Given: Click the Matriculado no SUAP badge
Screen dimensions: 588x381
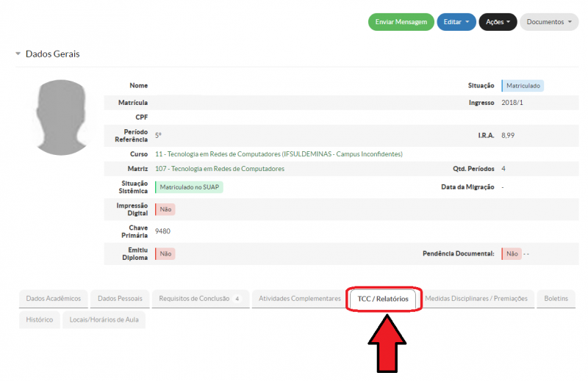Looking at the screenshot, I should 189,187.
